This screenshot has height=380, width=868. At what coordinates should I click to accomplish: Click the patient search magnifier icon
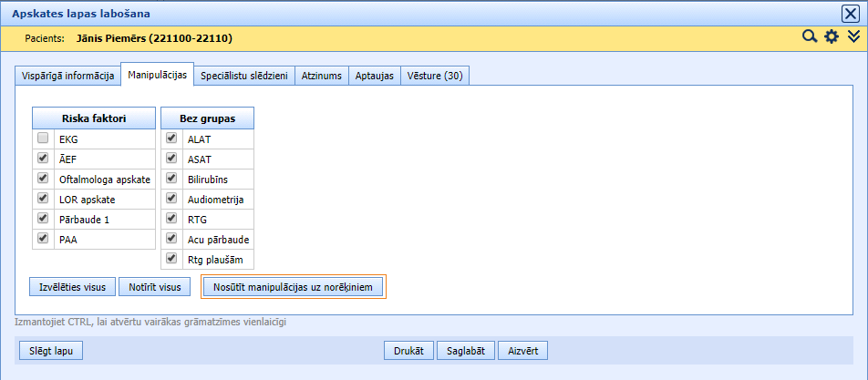[808, 37]
